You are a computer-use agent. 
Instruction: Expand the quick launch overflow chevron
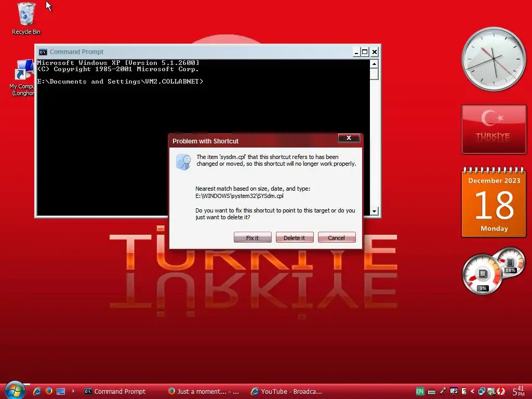[73, 391]
